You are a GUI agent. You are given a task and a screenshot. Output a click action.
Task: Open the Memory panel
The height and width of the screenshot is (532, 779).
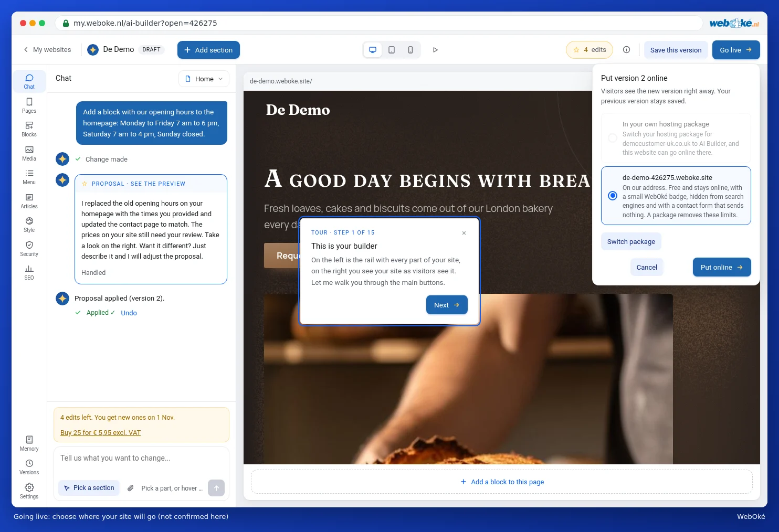(29, 443)
